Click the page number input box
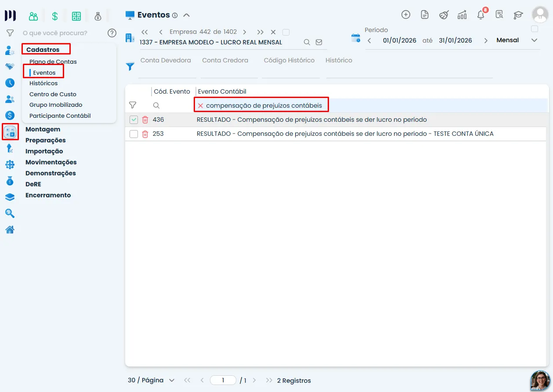Viewport: 553px width, 392px height. [223, 380]
